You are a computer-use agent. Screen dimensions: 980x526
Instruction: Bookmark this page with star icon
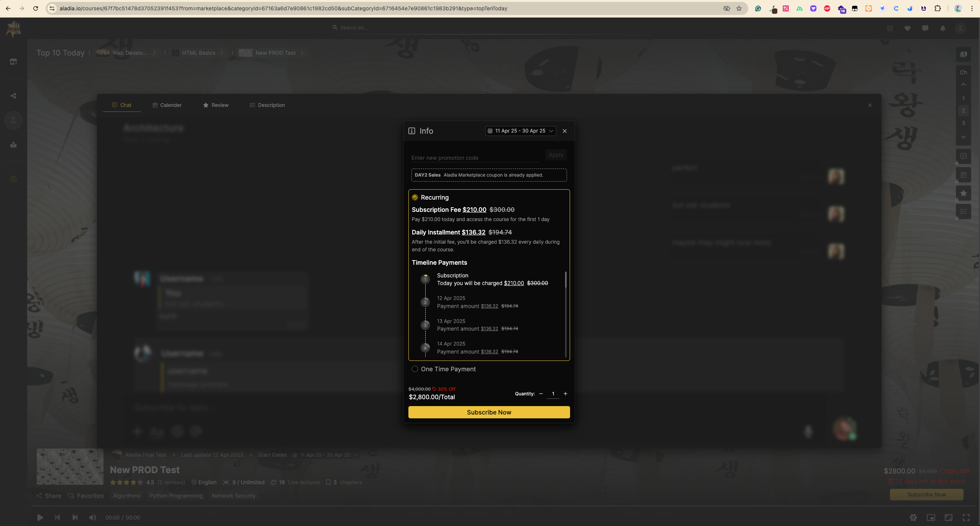click(739, 8)
